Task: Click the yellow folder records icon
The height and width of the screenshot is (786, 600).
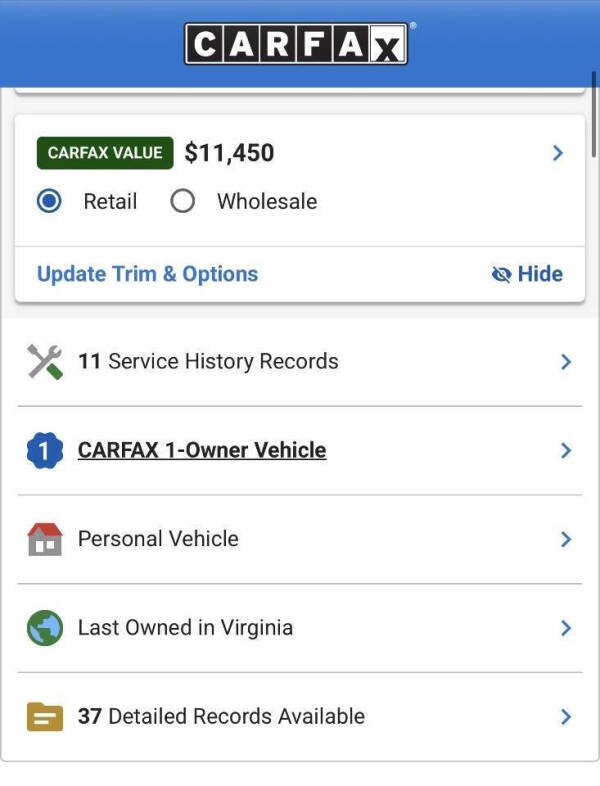Action: (45, 717)
